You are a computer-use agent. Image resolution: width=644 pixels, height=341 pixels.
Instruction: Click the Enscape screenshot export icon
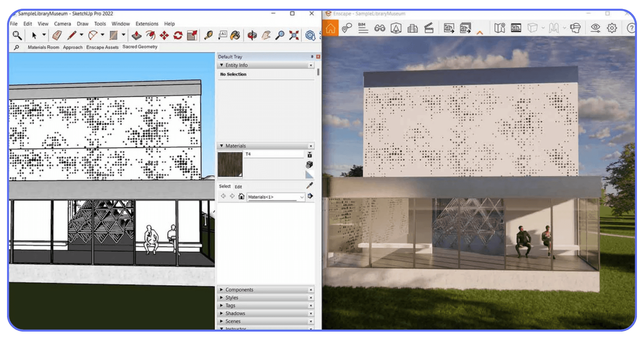pos(449,28)
